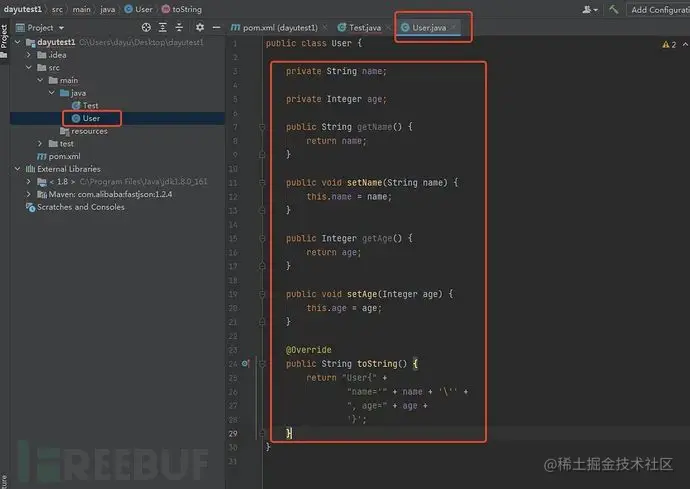Expand the test folder

click(40, 143)
